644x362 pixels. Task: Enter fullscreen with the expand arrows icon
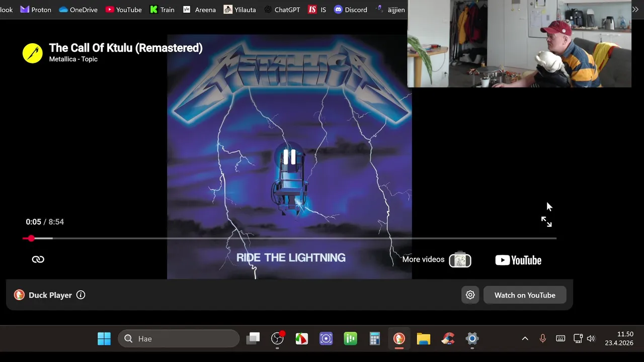pyautogui.click(x=546, y=222)
